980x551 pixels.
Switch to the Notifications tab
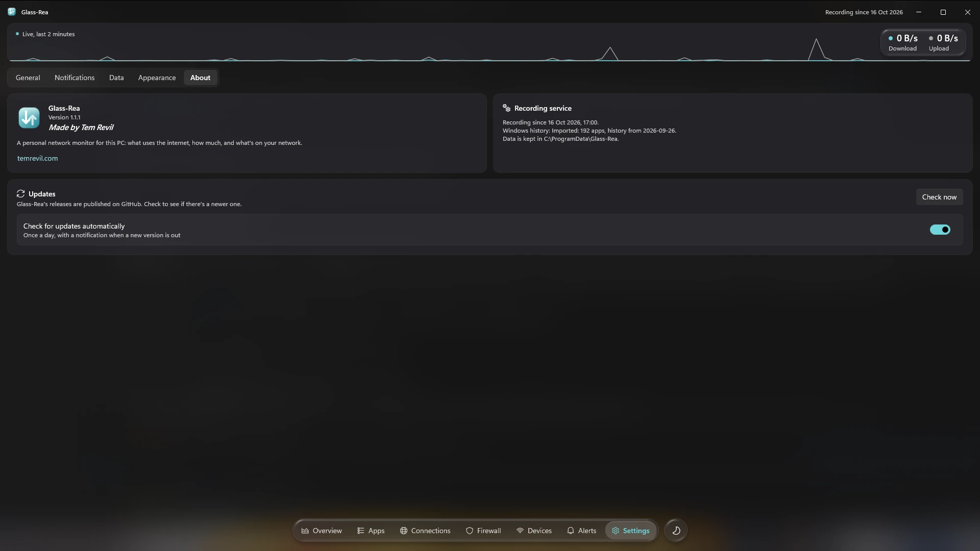click(x=75, y=78)
